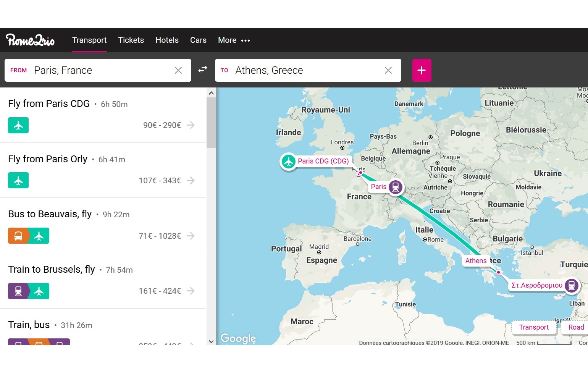Open the Hotels tab
Viewport: 588px width, 372px height.
pos(167,40)
